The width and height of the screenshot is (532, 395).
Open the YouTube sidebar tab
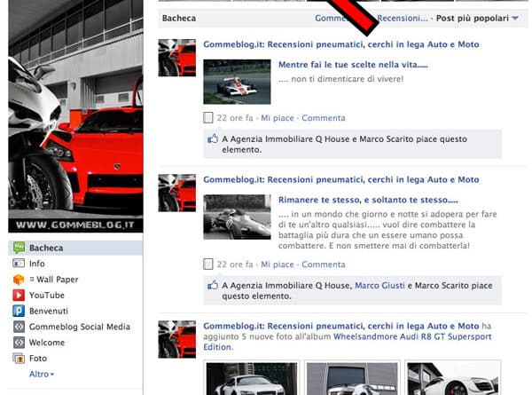[75, 295]
